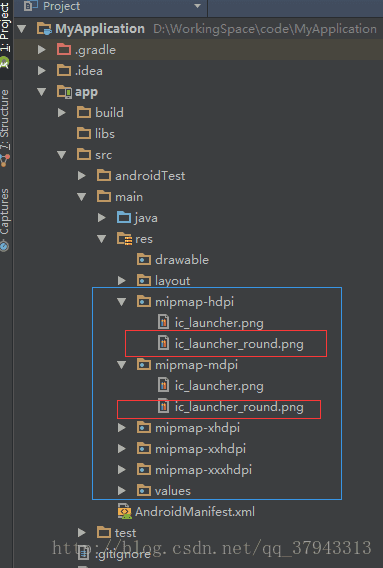Select ic_launcher.png text under mipmap-hdpi
This screenshot has width=383, height=568.
(219, 323)
